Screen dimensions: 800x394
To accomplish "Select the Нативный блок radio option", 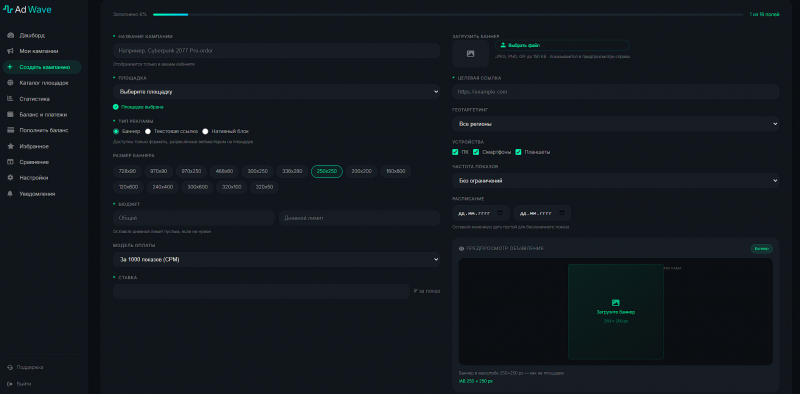I will (205, 131).
